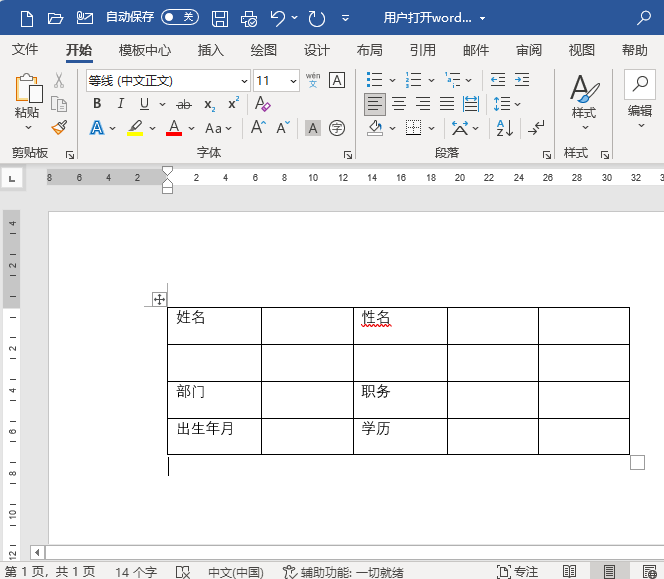Screen dimensions: 664x579
Task: Toggle center alignment
Action: point(399,104)
